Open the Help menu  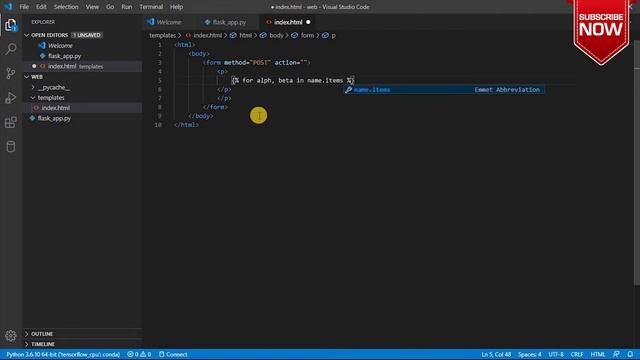[176, 7]
